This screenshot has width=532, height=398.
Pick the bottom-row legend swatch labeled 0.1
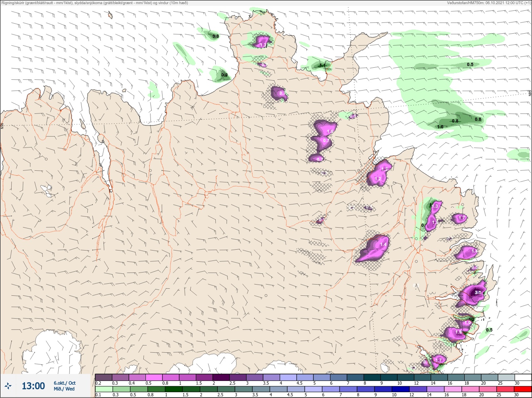(x=103, y=389)
